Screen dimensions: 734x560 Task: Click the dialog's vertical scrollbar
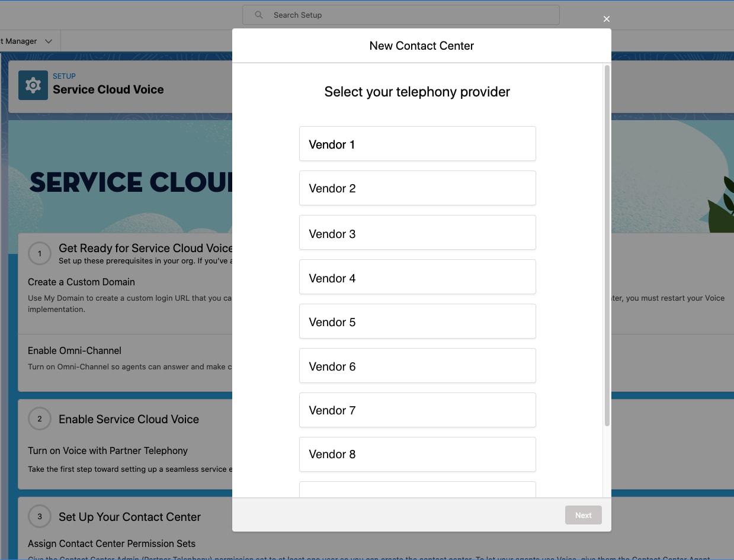[607, 246]
